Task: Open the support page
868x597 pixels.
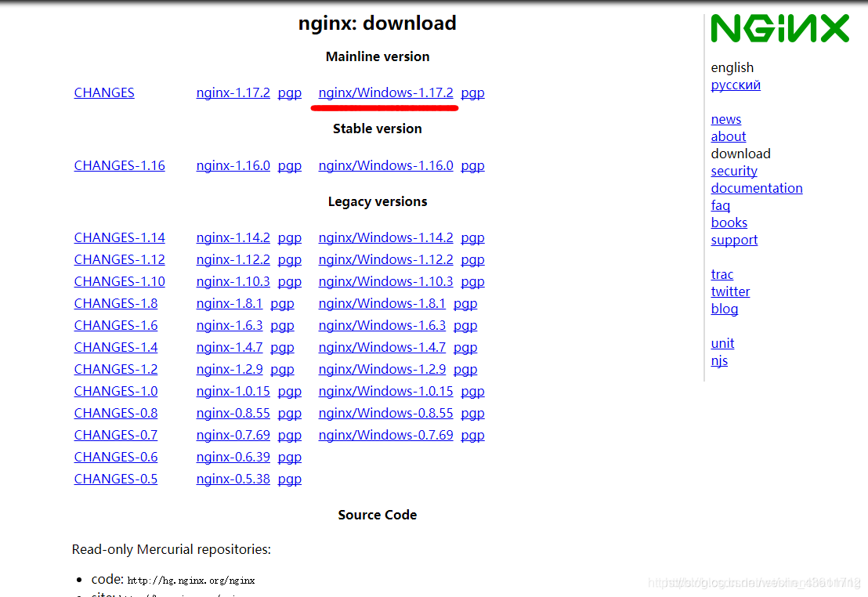Action: point(734,241)
